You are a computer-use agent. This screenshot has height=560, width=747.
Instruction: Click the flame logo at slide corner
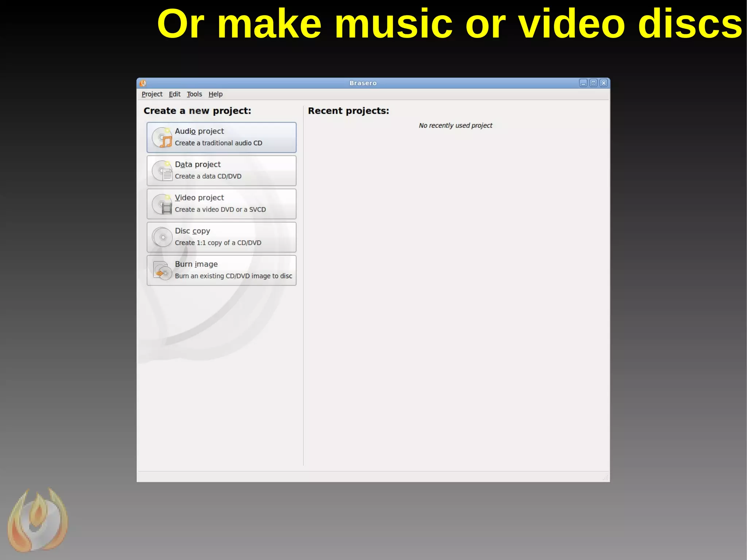tap(38, 520)
